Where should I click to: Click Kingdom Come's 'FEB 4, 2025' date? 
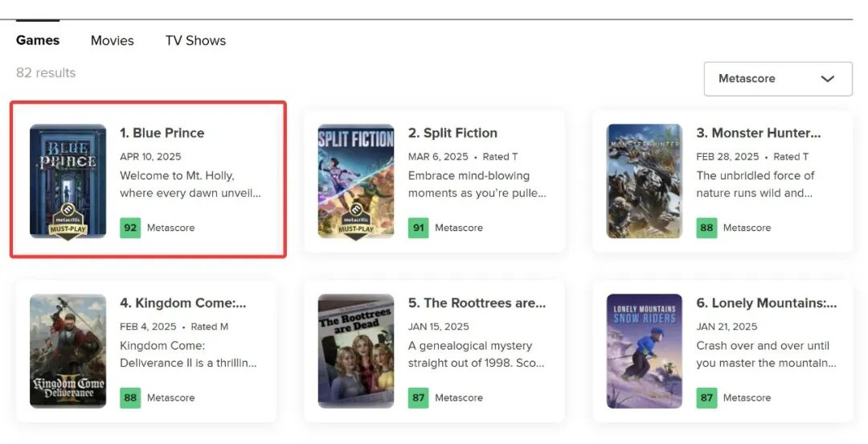coord(149,327)
